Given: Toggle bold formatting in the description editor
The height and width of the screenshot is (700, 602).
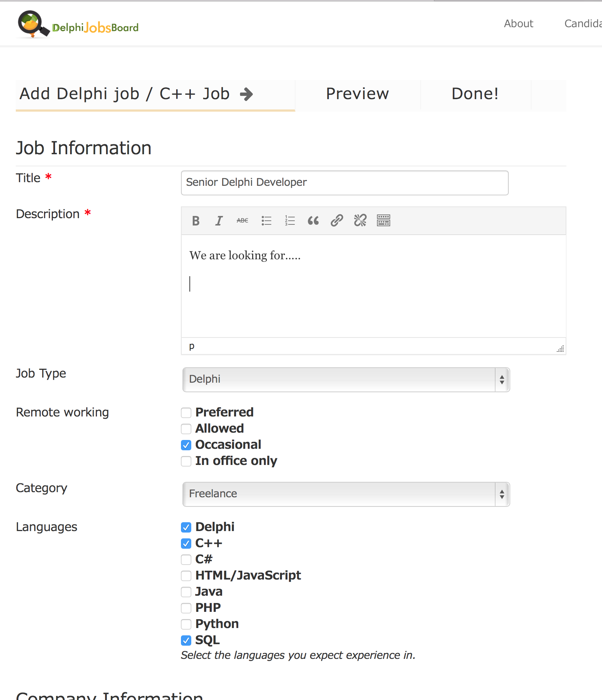Looking at the screenshot, I should (196, 220).
